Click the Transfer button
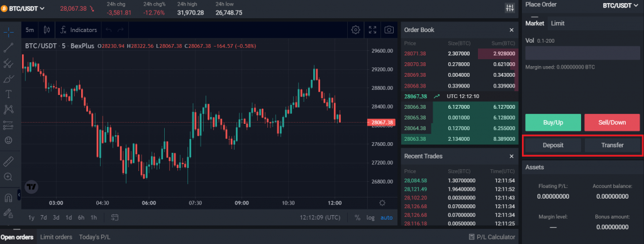Viewport: 644px width, 244px height. pos(613,145)
